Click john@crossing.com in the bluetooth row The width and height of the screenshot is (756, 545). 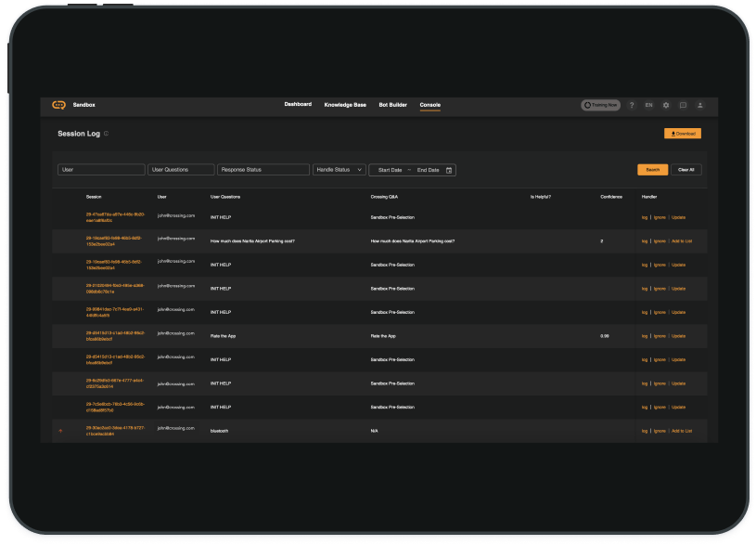tap(176, 428)
